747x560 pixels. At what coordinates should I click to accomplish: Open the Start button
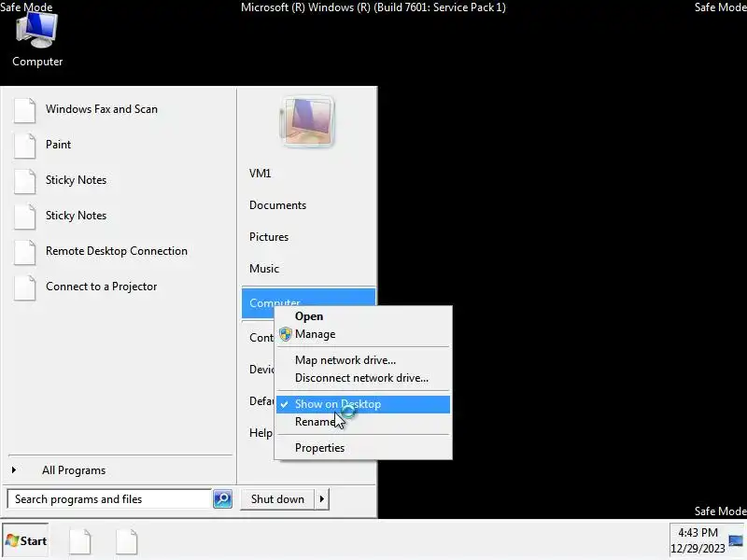click(x=26, y=541)
